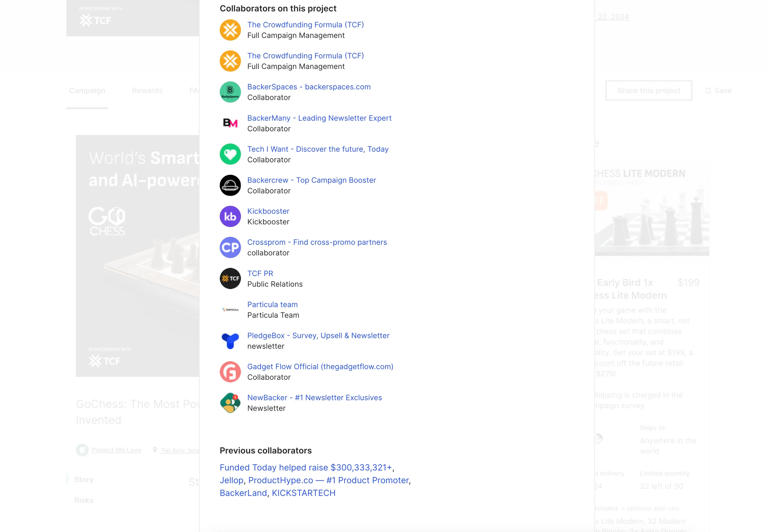This screenshot has height=532, width=768.
Task: Open the KICKSTARTECH link
Action: pyautogui.click(x=304, y=493)
